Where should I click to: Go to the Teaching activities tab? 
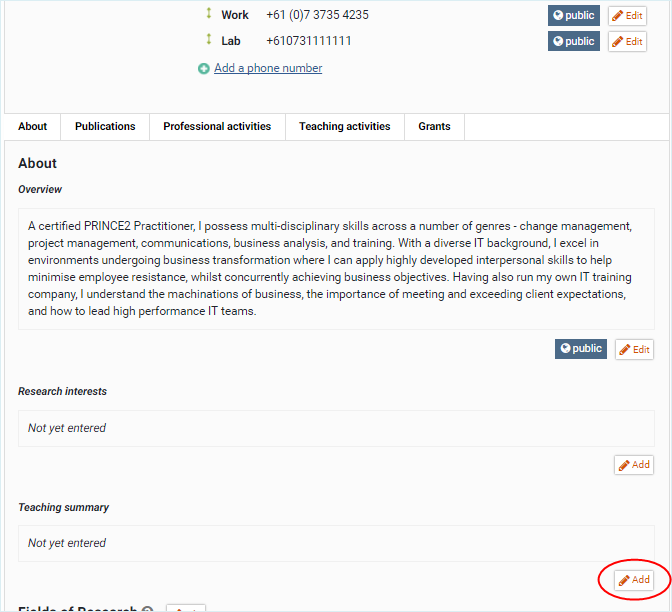(x=344, y=127)
